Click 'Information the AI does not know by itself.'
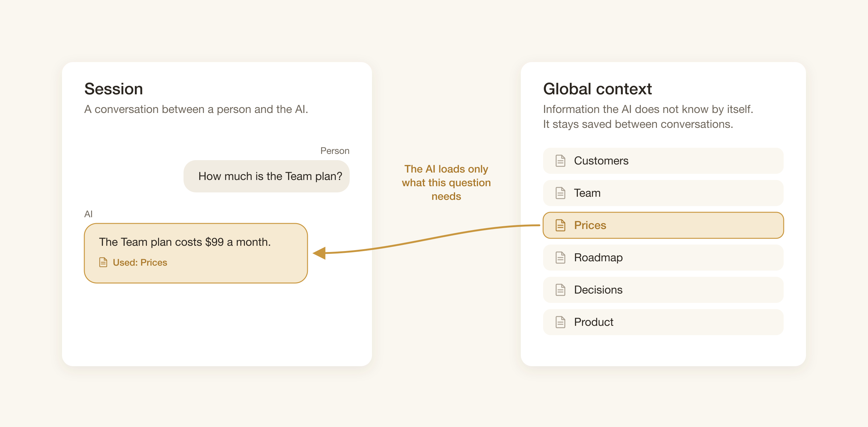Viewport: 868px width, 427px height. click(648, 109)
